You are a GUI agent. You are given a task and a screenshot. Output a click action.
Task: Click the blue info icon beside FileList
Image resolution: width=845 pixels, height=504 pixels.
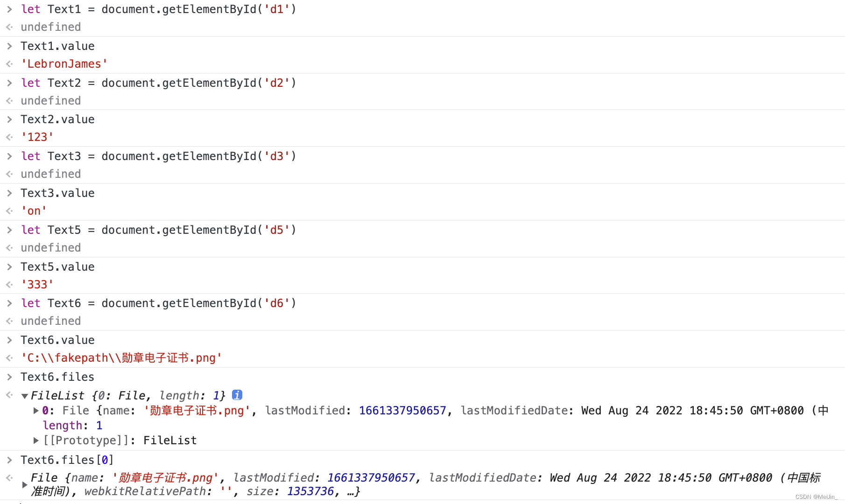pyautogui.click(x=237, y=395)
